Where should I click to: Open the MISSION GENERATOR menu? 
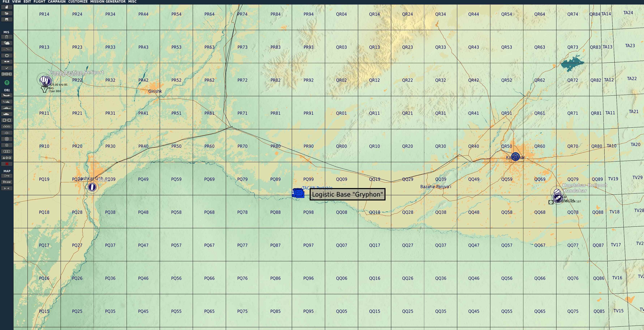[108, 2]
